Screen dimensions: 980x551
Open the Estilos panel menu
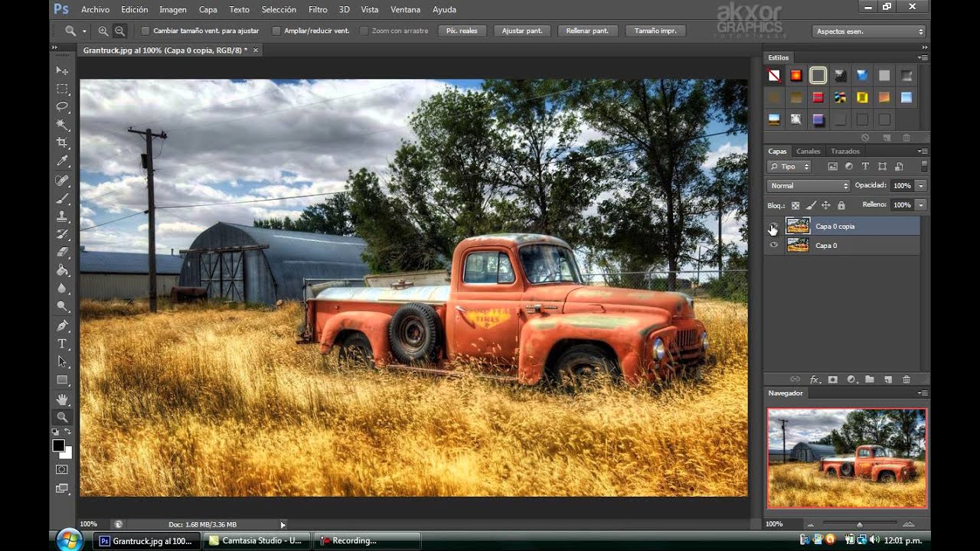(923, 57)
